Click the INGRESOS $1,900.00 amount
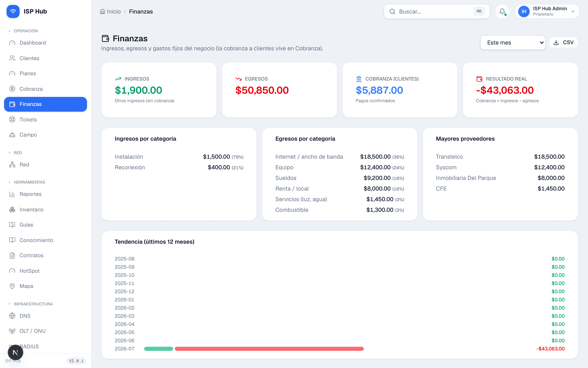Image resolution: width=588 pixels, height=368 pixels. [138, 90]
